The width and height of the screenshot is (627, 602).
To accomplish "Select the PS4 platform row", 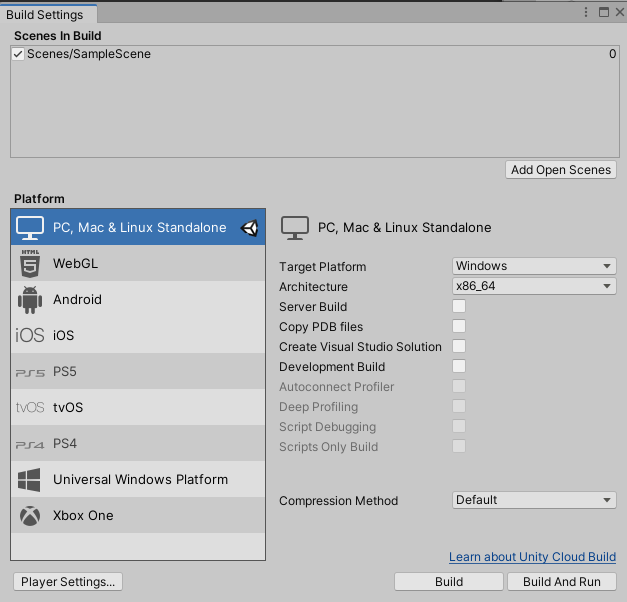I will 138,443.
